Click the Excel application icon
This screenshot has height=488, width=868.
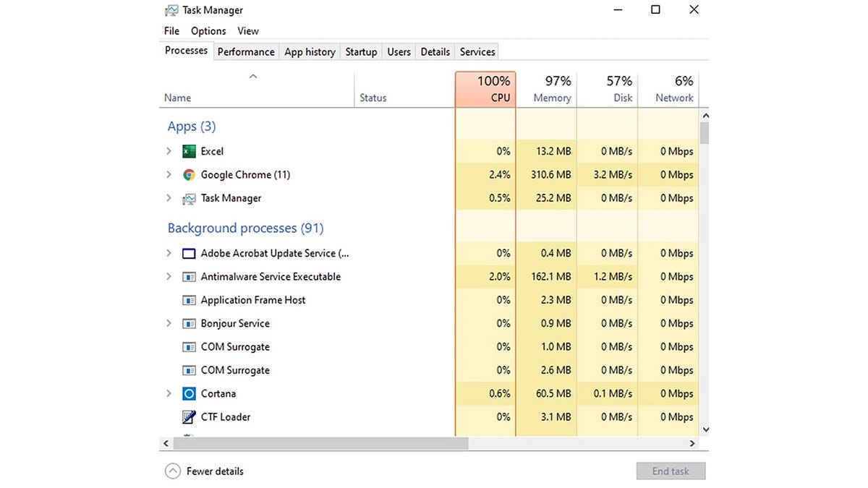point(189,151)
